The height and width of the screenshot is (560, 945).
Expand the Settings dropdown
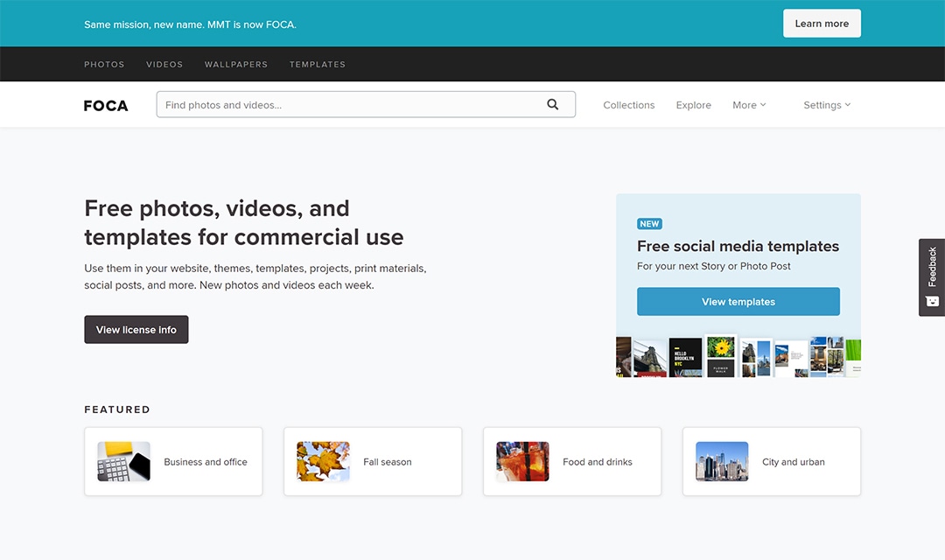click(x=827, y=105)
